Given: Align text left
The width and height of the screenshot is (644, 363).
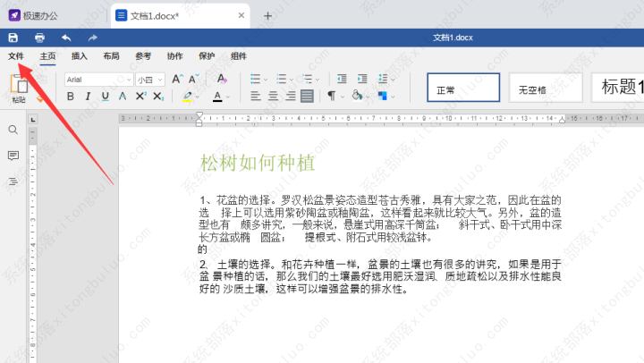Looking at the screenshot, I should (256, 96).
